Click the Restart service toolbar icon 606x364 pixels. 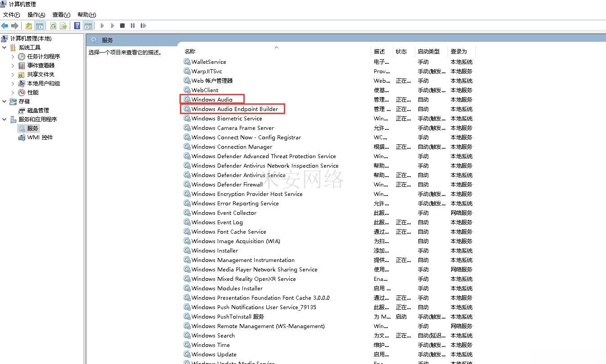tap(143, 26)
